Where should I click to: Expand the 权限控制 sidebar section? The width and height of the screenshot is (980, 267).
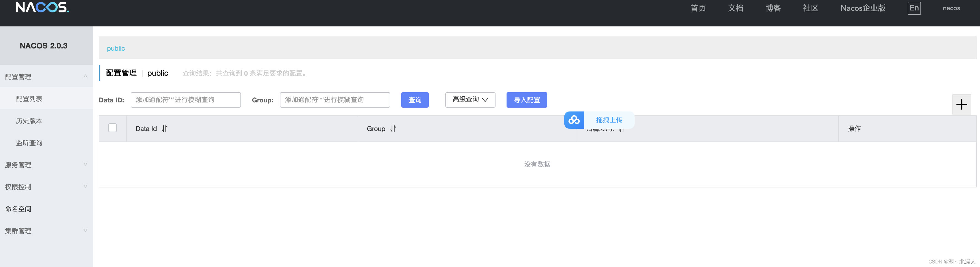tap(46, 186)
